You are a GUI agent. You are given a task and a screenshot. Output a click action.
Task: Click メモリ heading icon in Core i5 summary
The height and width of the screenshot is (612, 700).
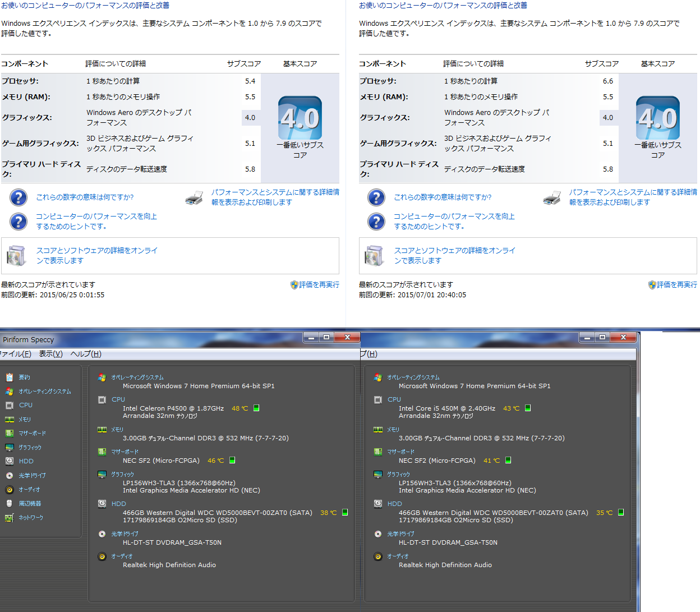(378, 429)
